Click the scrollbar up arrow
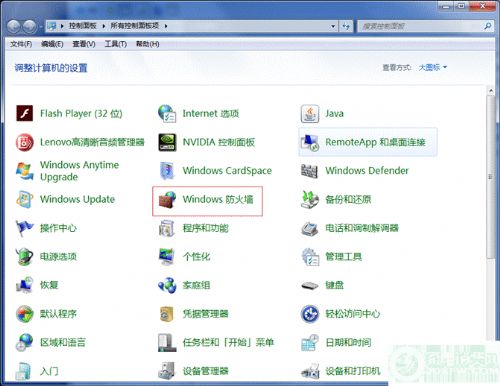Screen dimensions: 500x386 490,90
